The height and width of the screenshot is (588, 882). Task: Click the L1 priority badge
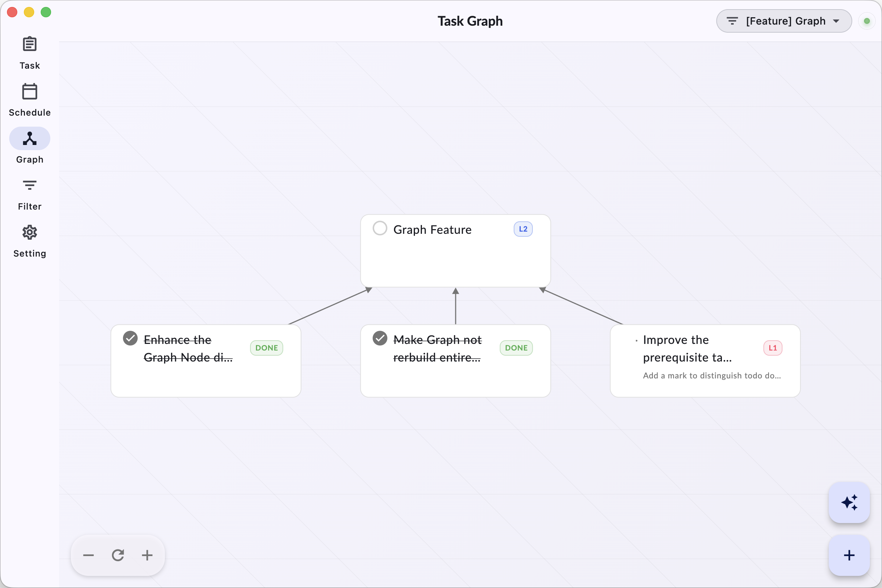773,348
